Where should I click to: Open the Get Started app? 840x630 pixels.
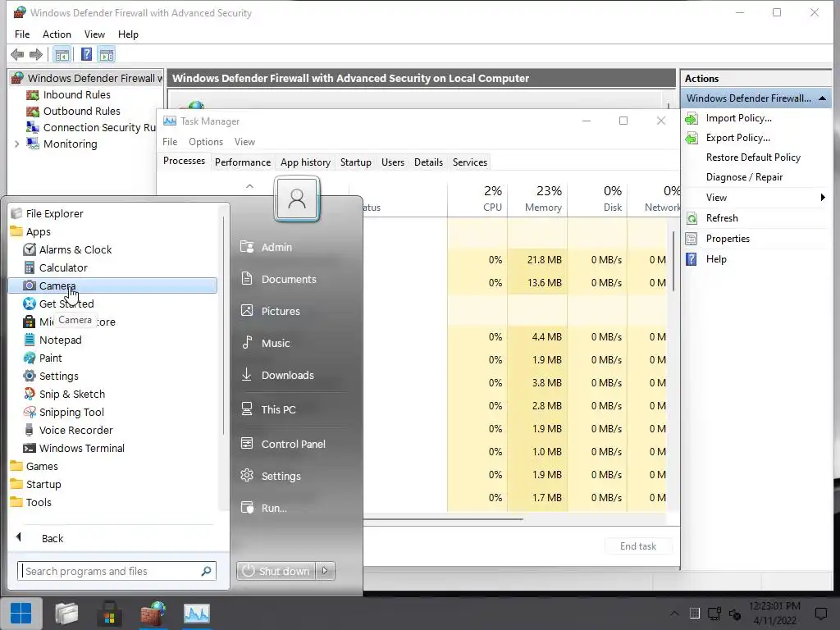pos(66,304)
